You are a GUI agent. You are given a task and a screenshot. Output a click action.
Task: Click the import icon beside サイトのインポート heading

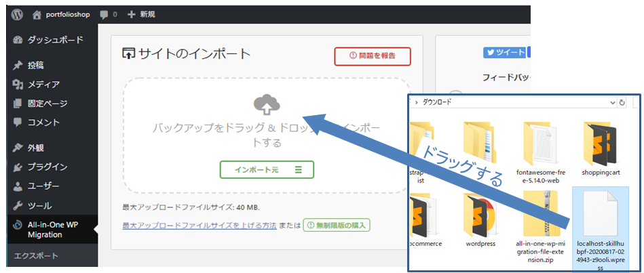[128, 54]
